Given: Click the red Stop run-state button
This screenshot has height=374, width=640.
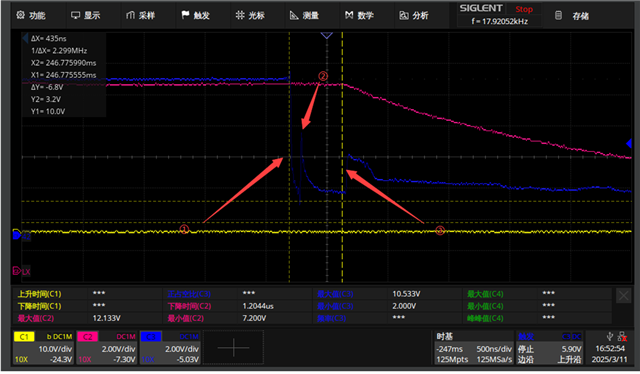Looking at the screenshot, I should coord(524,9).
